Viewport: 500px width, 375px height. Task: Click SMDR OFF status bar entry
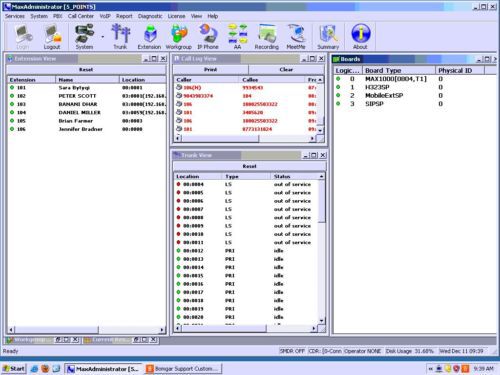pos(292,351)
